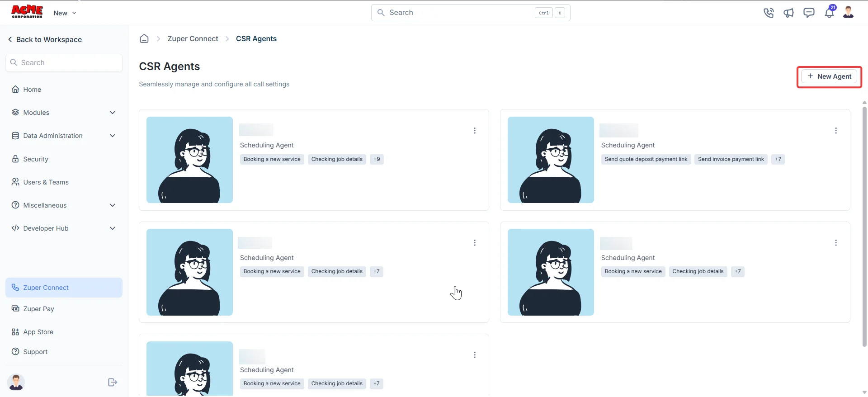Click the Data Administration database icon
The image size is (868, 397).
click(15, 136)
